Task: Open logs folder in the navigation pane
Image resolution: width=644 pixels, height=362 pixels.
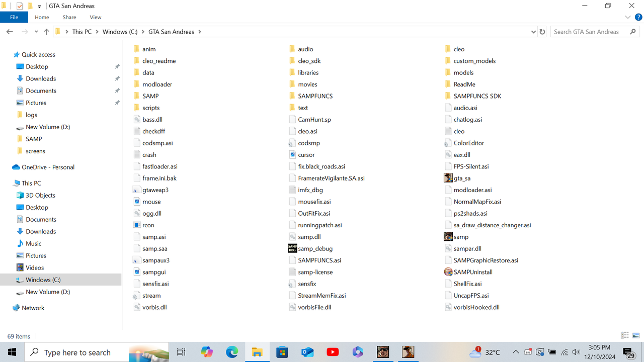Action: click(31, 115)
